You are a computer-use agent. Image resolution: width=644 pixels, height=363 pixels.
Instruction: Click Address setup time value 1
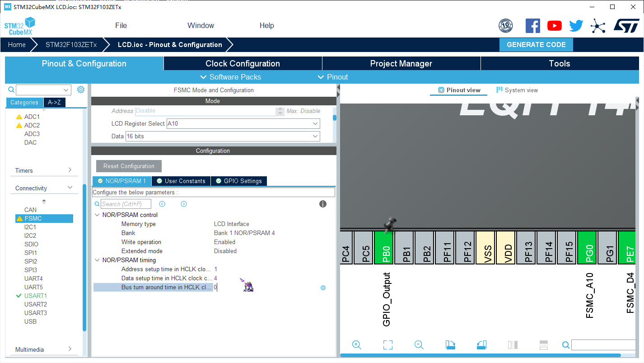(215, 269)
